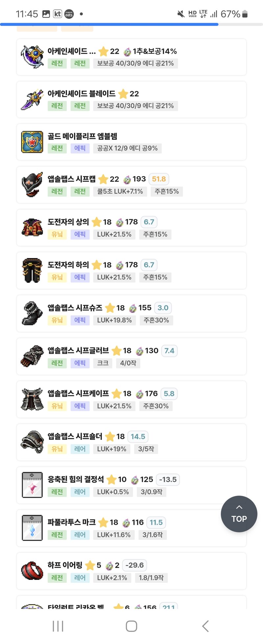This screenshot has height=644, width=263.
Task: Tap the 도전자의 하의 pants icon
Action: click(x=32, y=271)
